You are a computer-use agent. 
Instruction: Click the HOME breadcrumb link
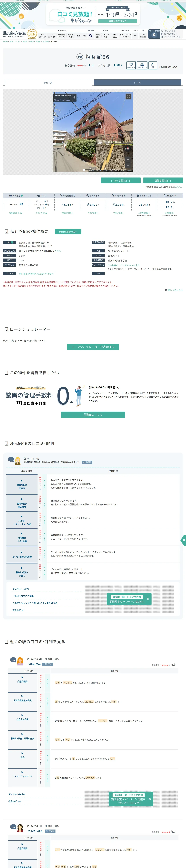coord(5,42)
